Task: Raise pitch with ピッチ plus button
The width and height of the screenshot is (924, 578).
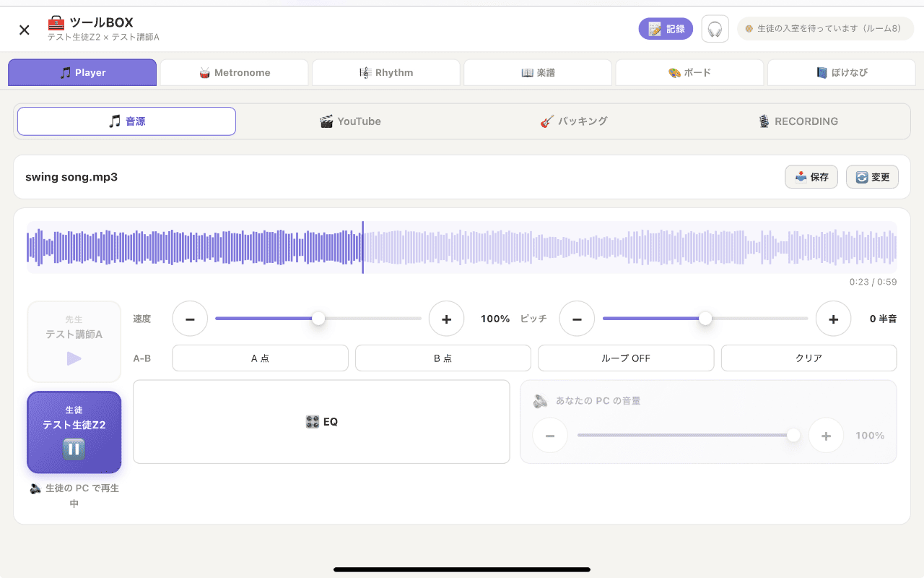Action: (833, 319)
